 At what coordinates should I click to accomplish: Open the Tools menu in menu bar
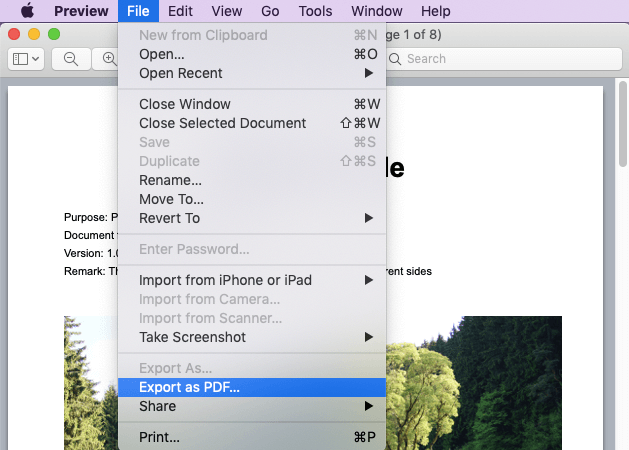click(315, 11)
